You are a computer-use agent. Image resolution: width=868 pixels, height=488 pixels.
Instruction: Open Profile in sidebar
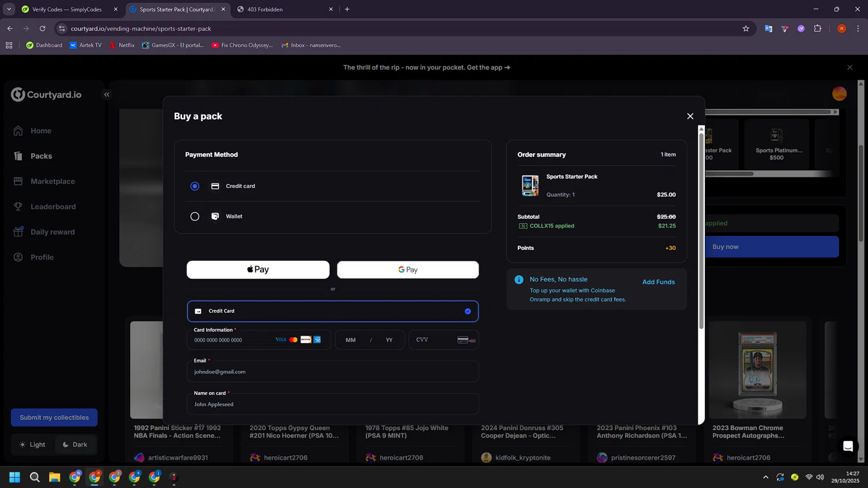42,257
